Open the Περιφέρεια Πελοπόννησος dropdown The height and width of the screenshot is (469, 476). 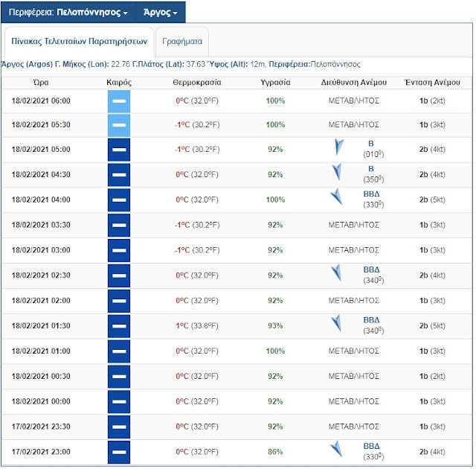(68, 12)
